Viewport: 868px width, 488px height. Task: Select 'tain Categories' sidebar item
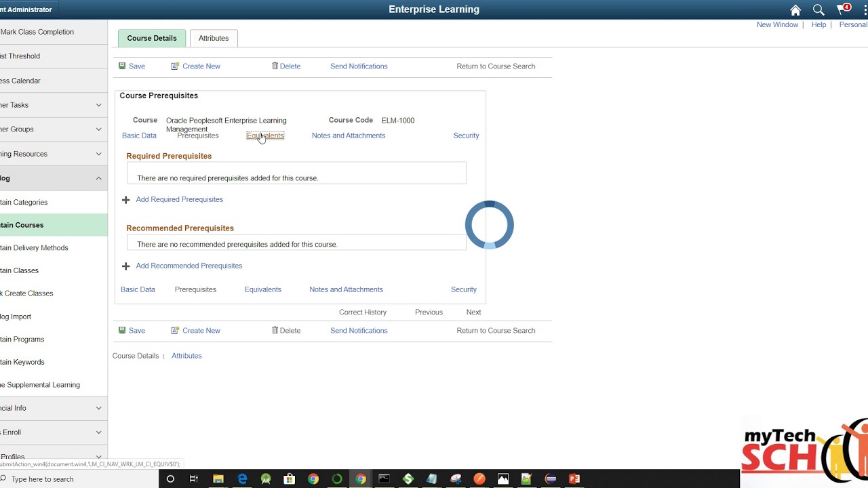click(x=54, y=202)
